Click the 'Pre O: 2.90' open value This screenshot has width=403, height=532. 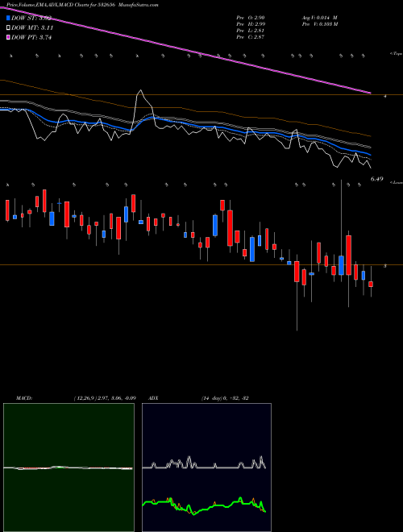coord(251,18)
